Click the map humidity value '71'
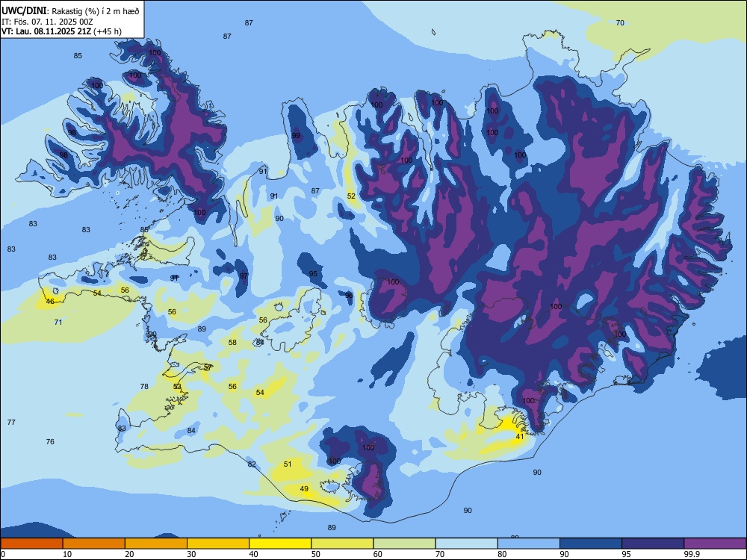The width and height of the screenshot is (747, 560). coord(58,322)
